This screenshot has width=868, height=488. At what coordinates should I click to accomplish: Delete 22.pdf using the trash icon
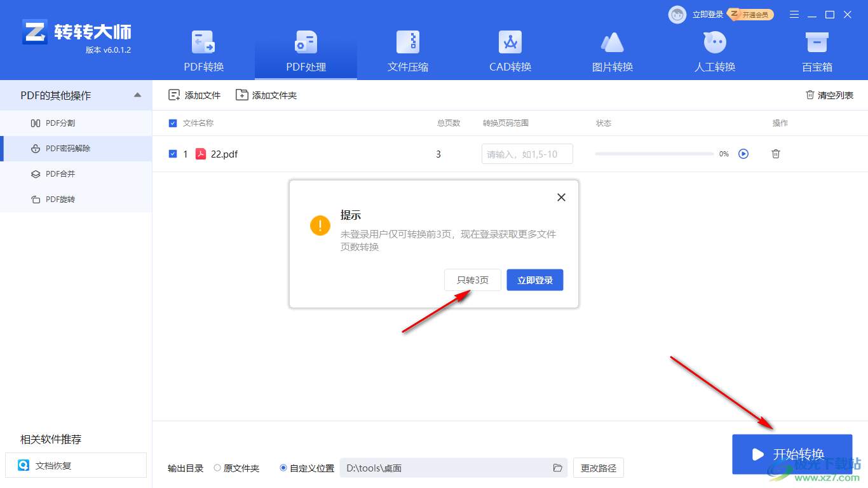pos(776,154)
